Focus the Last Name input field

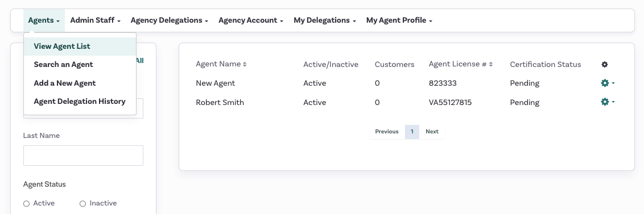click(x=83, y=156)
